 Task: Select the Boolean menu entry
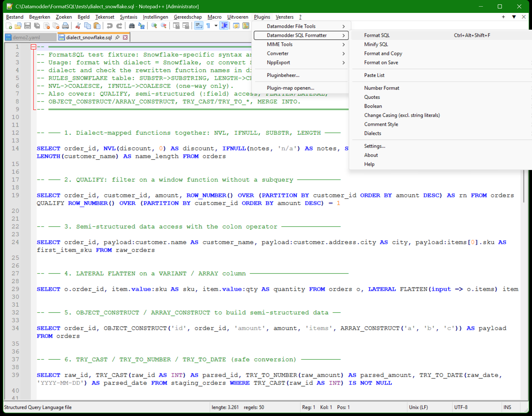tap(441, 106)
